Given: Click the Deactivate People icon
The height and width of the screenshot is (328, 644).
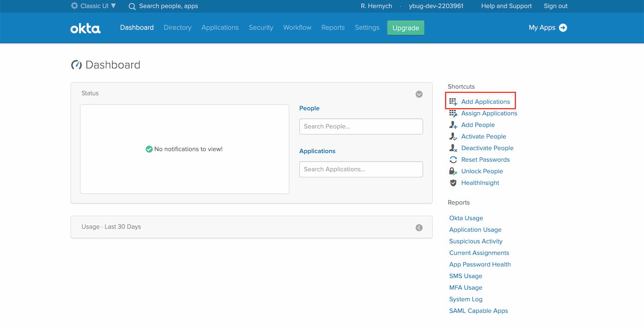Looking at the screenshot, I should click(x=453, y=148).
